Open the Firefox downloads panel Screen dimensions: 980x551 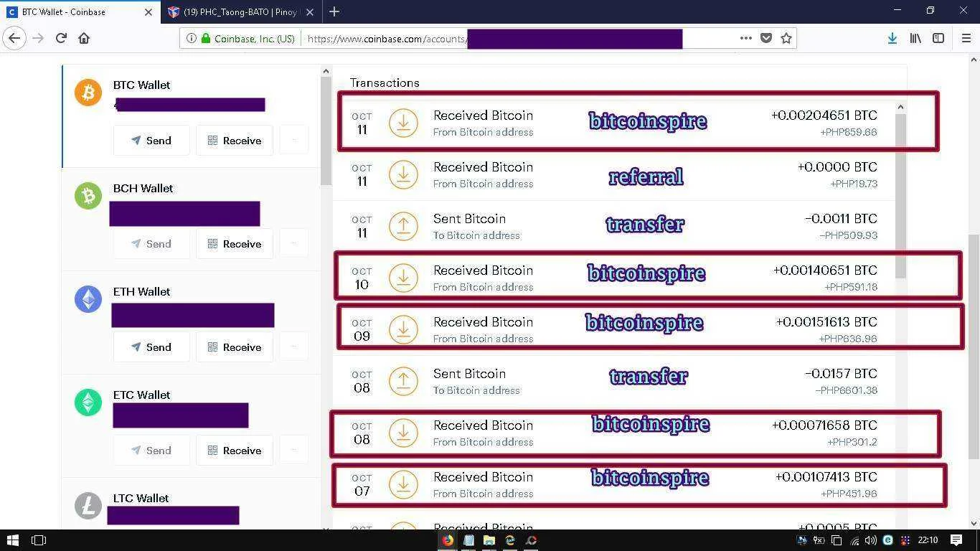[x=892, y=38]
